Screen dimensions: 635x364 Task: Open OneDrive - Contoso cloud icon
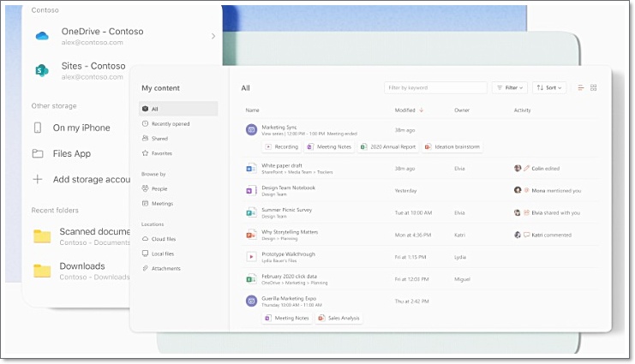42,36
